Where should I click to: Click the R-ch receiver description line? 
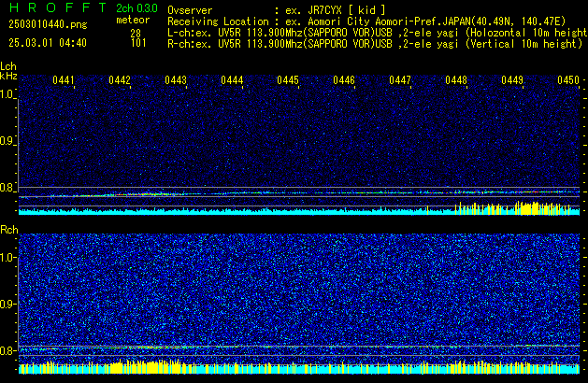375,44
